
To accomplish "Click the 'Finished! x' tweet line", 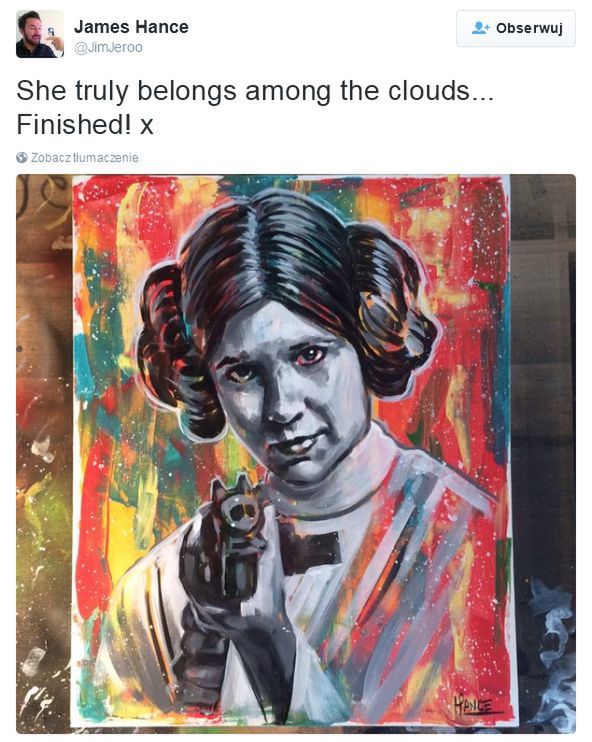I will tap(85, 125).
